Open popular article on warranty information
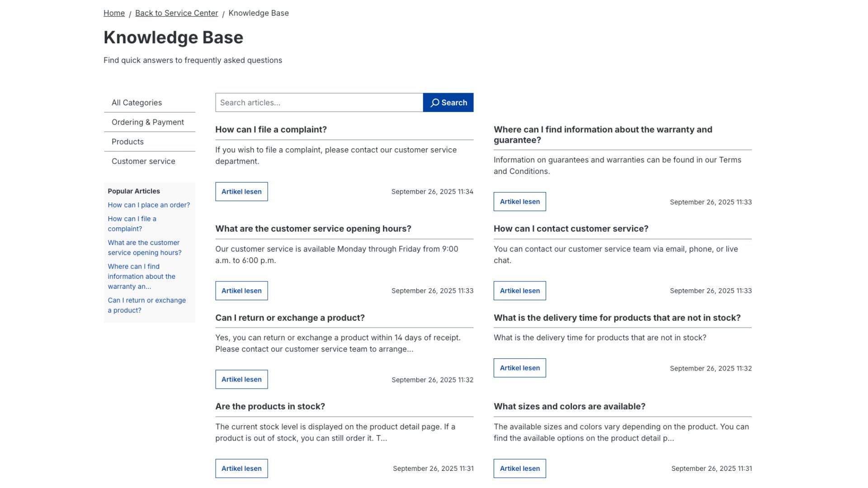This screenshot has width=868, height=488. click(x=141, y=277)
